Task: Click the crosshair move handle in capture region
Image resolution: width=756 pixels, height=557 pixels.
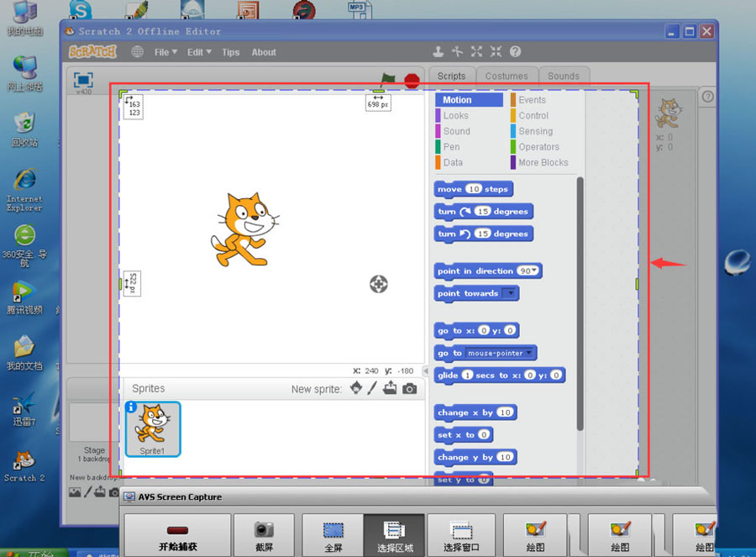Action: coord(379,284)
